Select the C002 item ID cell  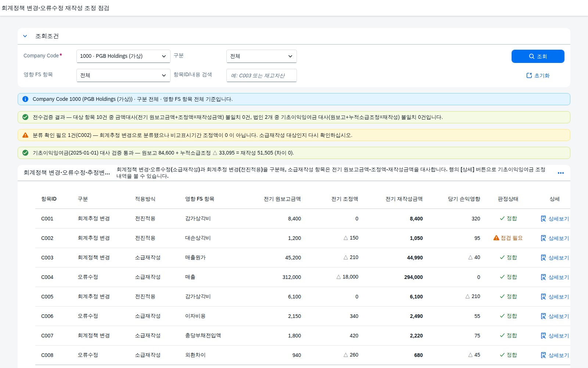tap(47, 238)
